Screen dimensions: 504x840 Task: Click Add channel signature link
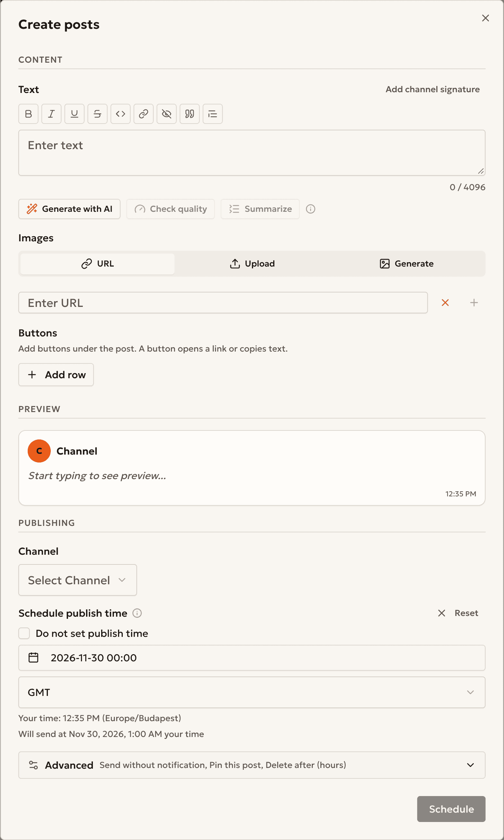tap(433, 89)
